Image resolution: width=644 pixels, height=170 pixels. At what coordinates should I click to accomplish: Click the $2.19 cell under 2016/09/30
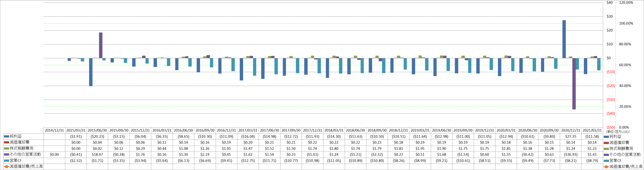pos(205,155)
